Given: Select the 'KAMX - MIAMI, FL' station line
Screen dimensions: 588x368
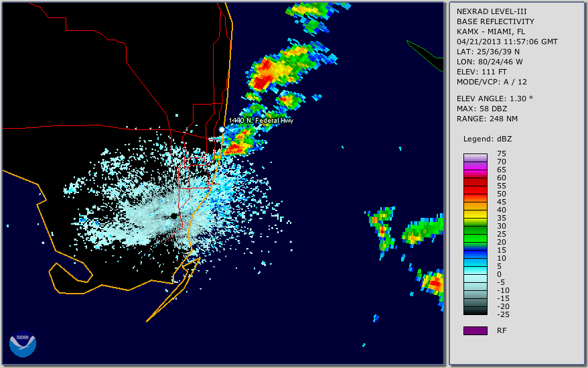Looking at the screenshot, I should pos(491,32).
